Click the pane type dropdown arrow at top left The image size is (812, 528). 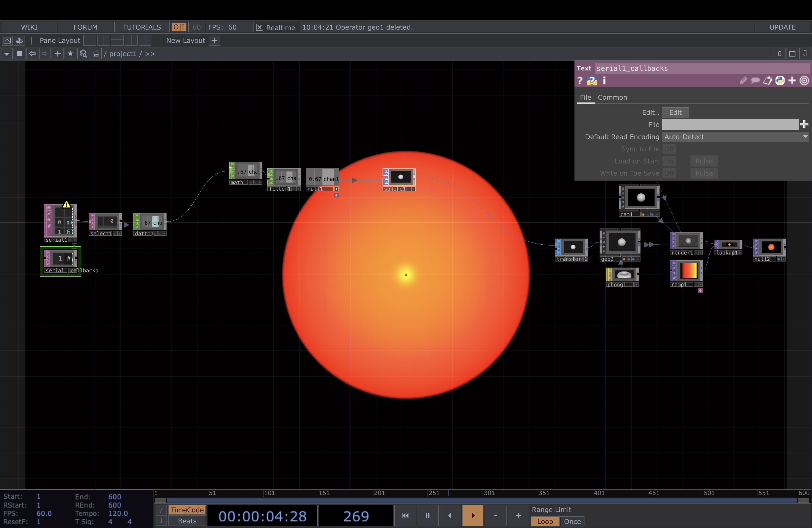(6, 54)
